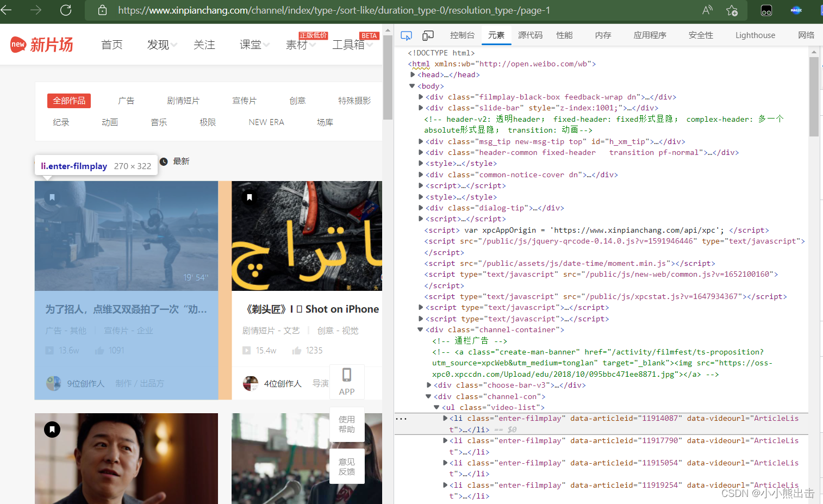The width and height of the screenshot is (823, 504).
Task: Filter by NEW ERA category
Action: pyautogui.click(x=266, y=122)
